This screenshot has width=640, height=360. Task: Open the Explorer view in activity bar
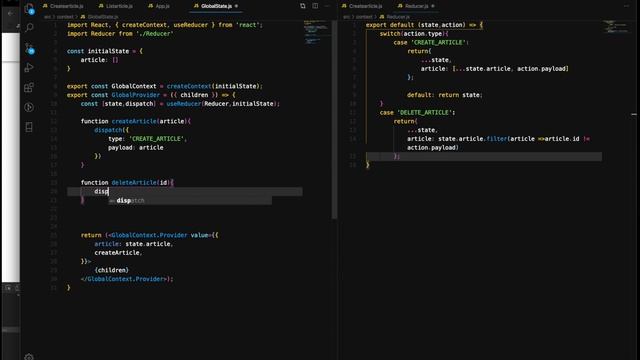pyautogui.click(x=29, y=8)
